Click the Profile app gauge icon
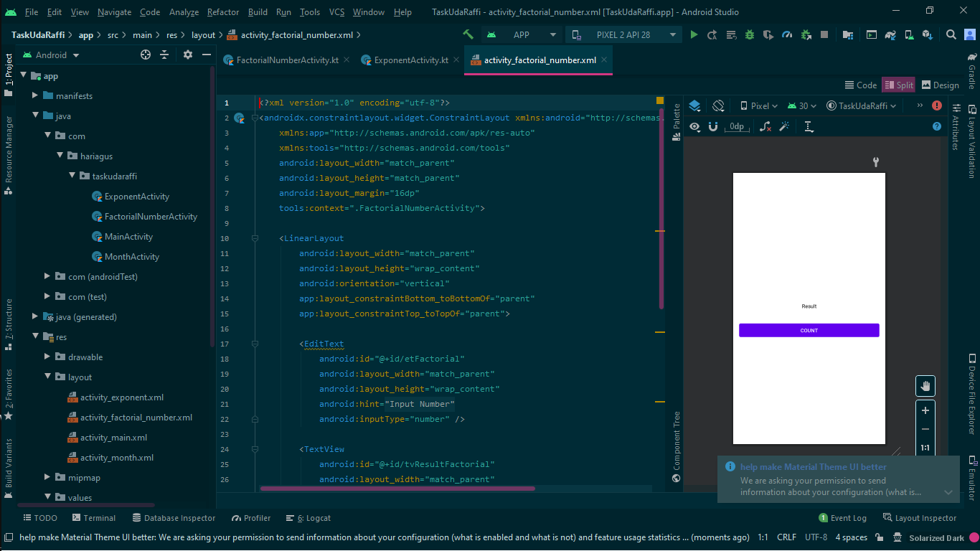 pyautogui.click(x=788, y=34)
